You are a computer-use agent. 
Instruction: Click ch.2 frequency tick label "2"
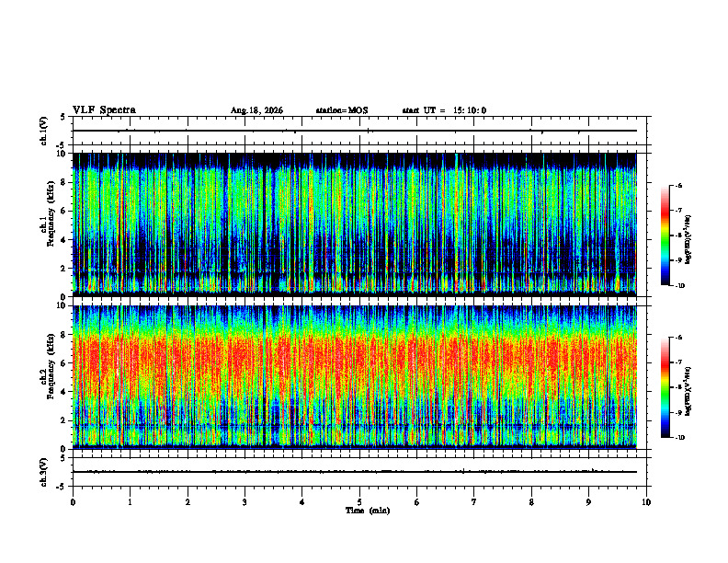63,420
